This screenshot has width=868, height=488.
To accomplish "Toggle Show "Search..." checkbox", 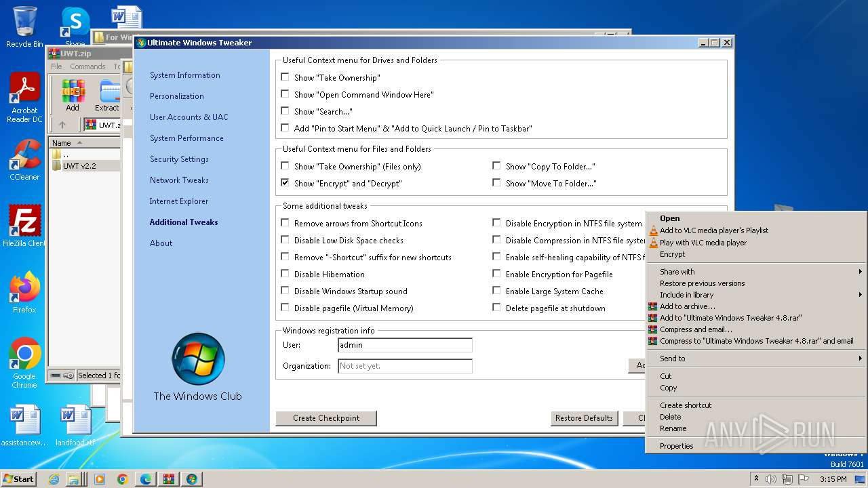I will [x=285, y=111].
